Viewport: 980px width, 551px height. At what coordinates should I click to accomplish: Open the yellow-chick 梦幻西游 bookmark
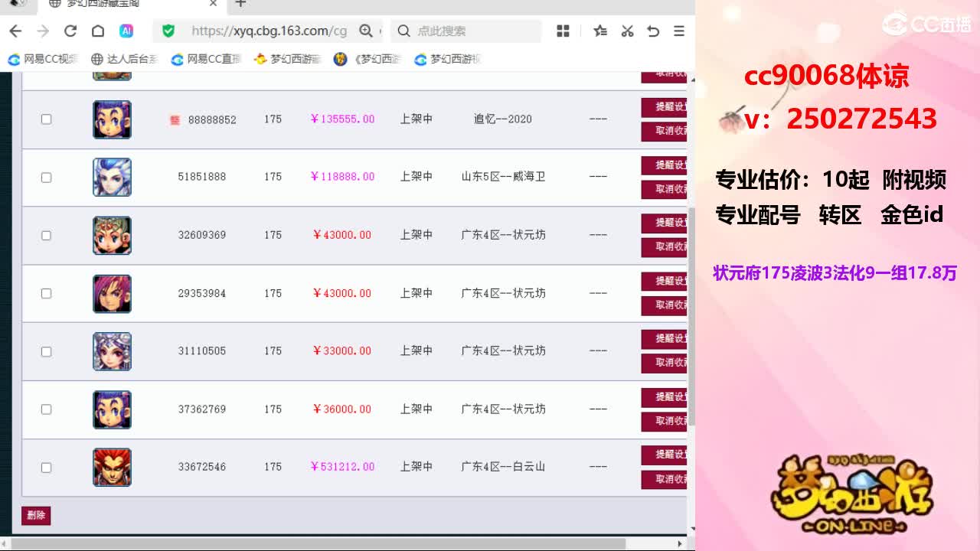click(288, 59)
